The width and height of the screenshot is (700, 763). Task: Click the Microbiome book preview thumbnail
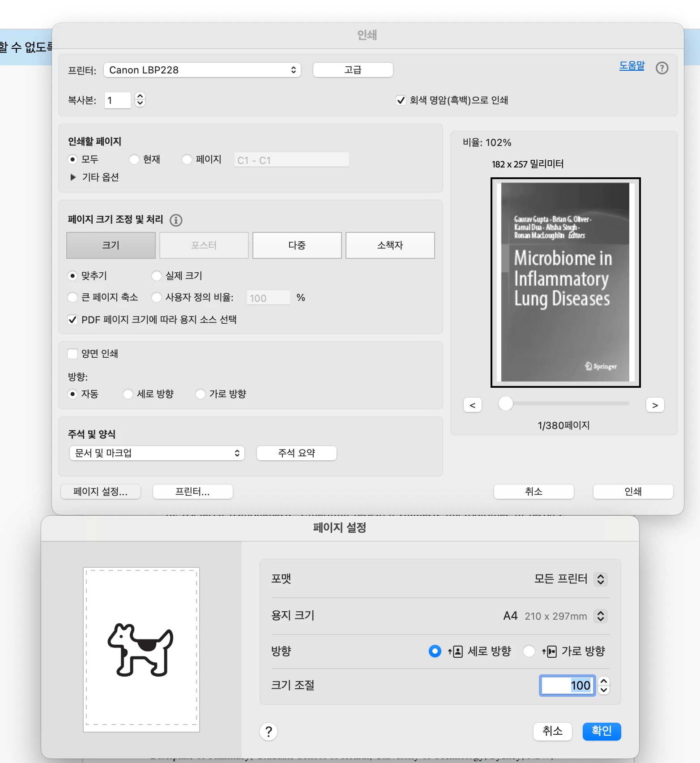click(566, 283)
